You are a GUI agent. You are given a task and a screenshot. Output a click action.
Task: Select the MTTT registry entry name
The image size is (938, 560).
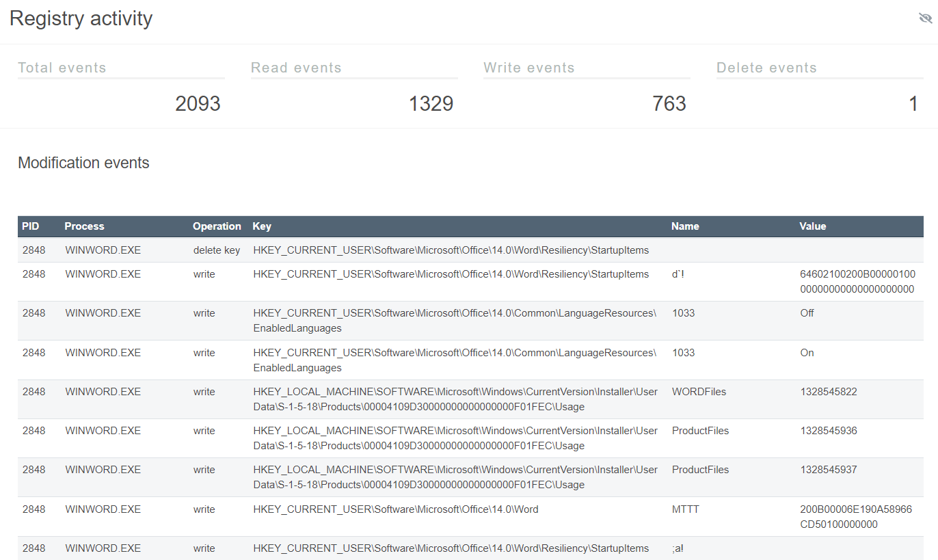tap(685, 509)
